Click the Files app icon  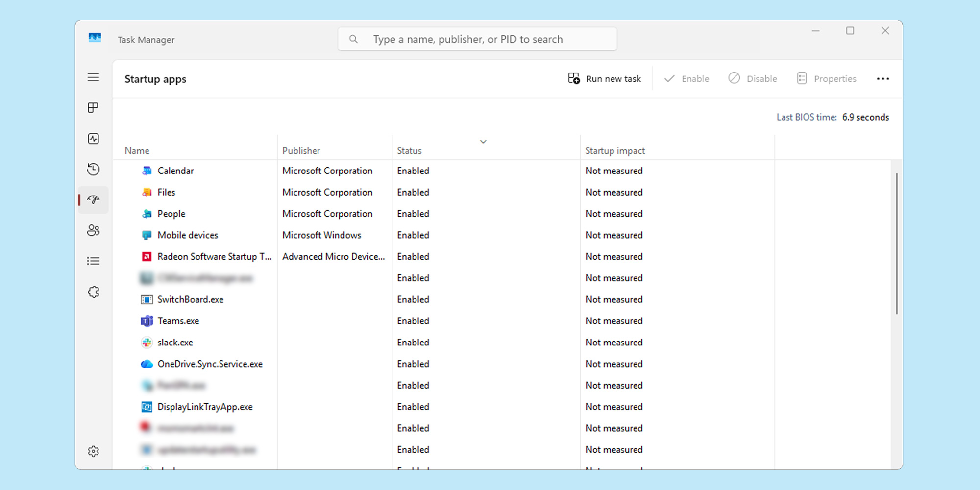[147, 193]
